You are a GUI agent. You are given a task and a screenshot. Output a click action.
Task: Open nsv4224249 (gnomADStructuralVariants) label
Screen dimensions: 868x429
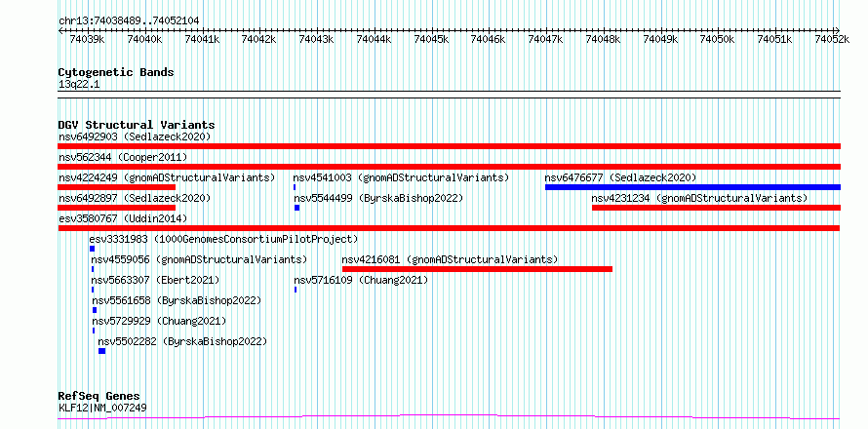pos(167,177)
